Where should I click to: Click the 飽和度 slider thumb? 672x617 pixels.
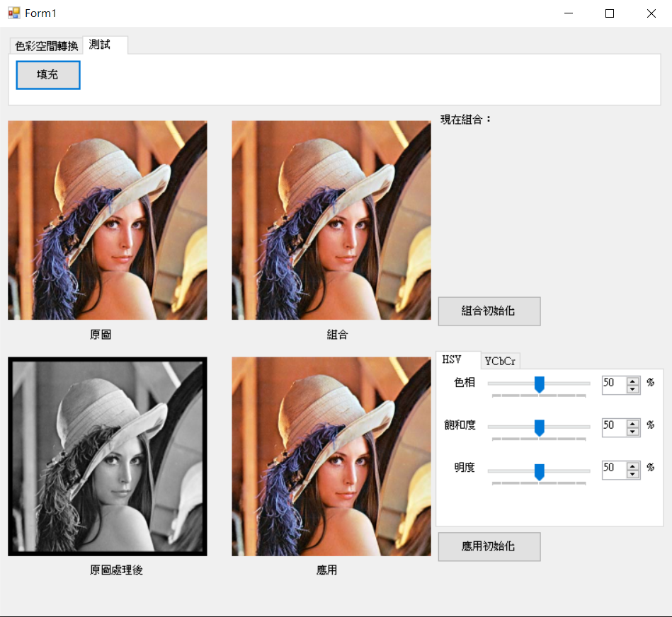(x=540, y=428)
